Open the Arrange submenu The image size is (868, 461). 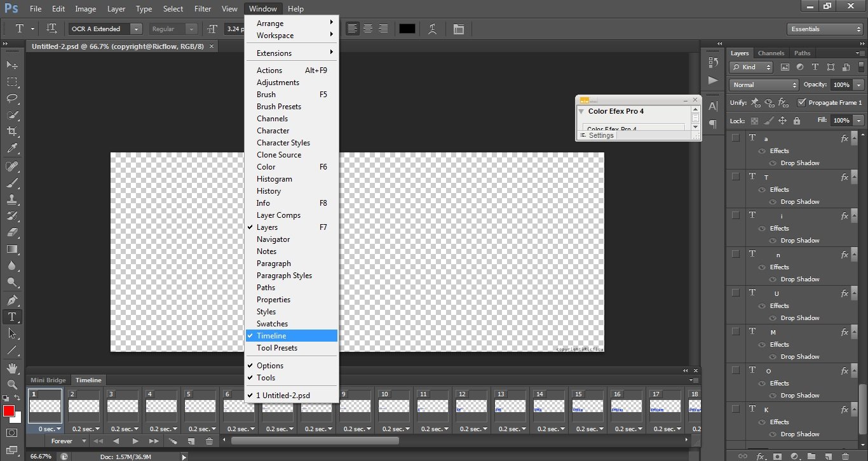(x=292, y=23)
